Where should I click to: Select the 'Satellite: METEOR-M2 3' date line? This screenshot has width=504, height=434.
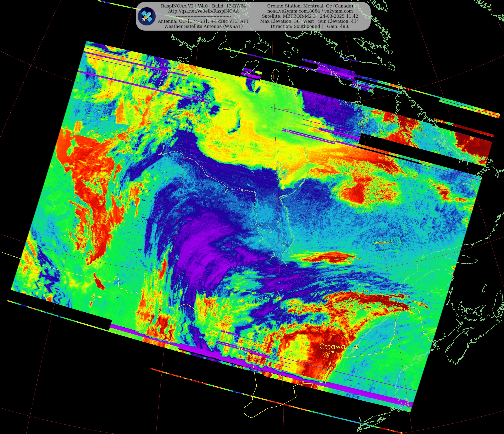[310, 16]
